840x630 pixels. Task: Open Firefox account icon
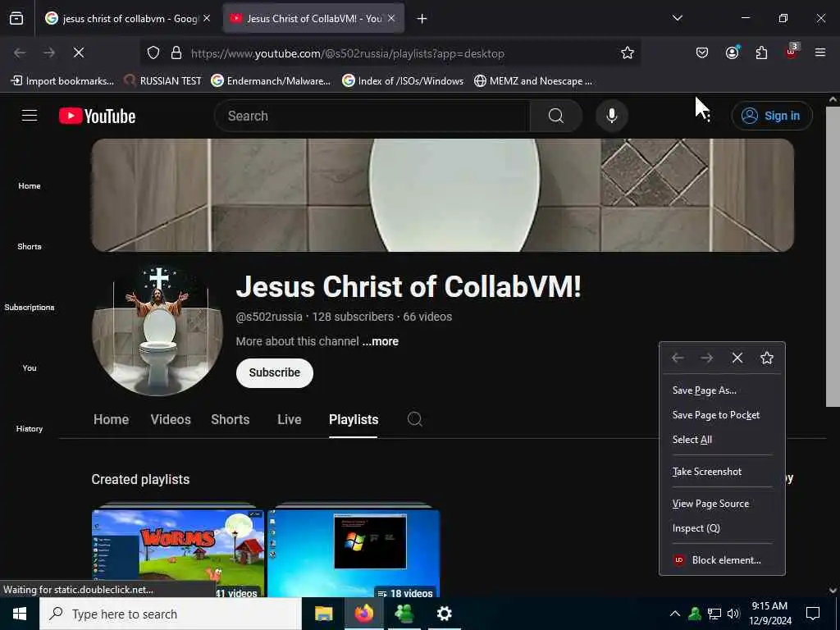[733, 52]
